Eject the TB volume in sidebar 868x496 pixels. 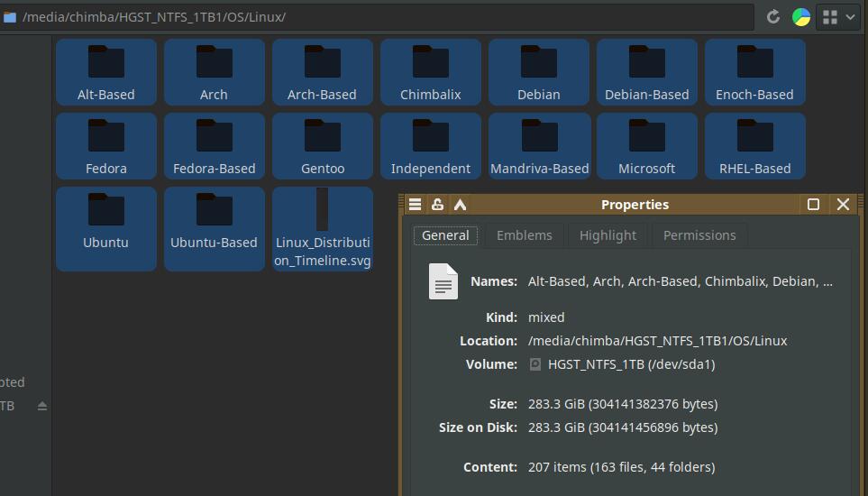pos(42,406)
